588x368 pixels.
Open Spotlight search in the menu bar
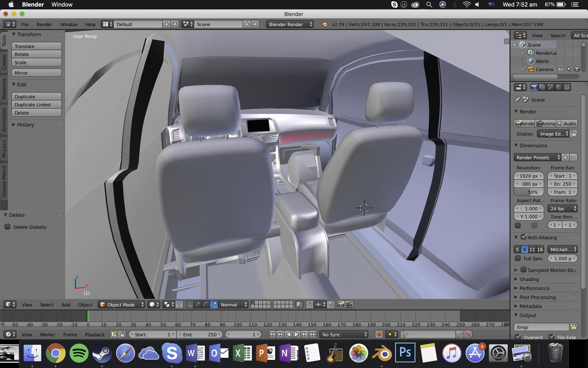coord(429,5)
